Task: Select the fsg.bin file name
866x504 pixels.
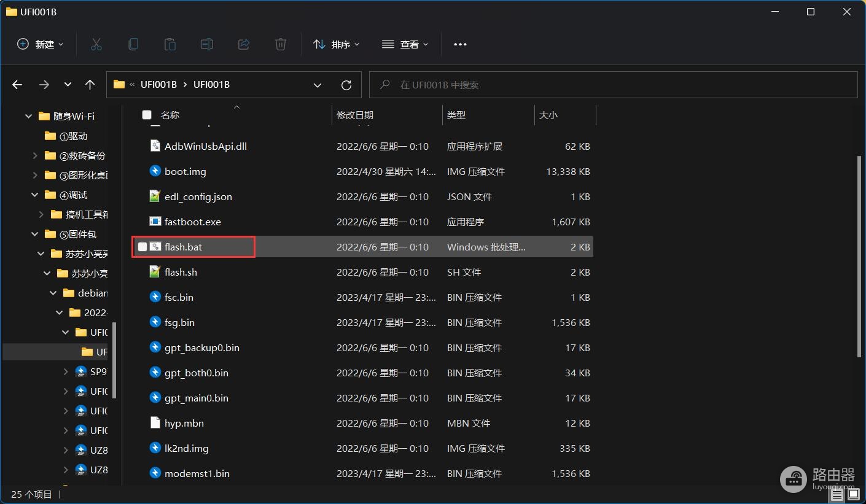Action: pos(179,322)
